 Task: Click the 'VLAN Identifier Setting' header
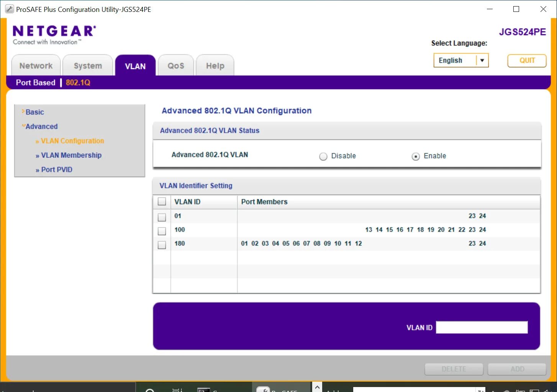(x=196, y=185)
